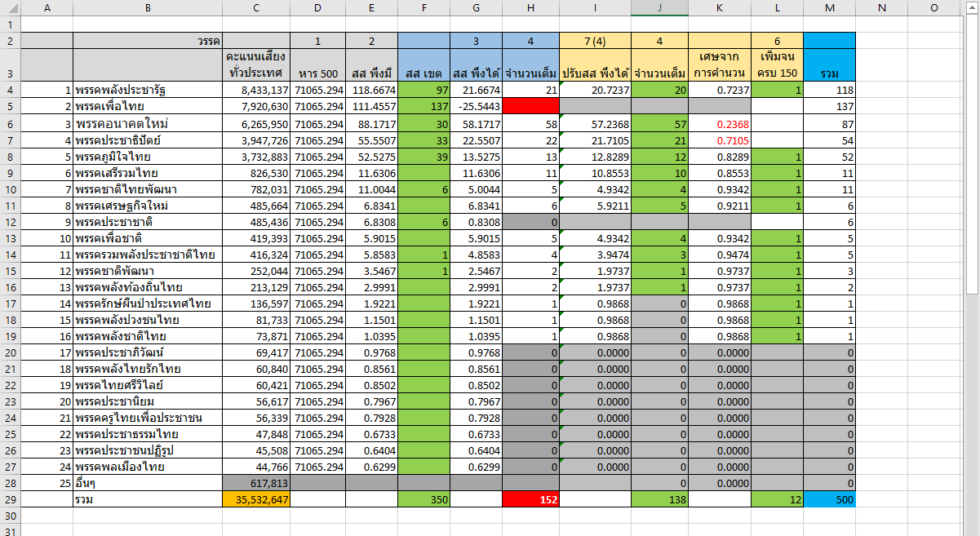Select cell with party พรรคประชาภิวัฒน์
Screen dimensions: 980x536
148,352
